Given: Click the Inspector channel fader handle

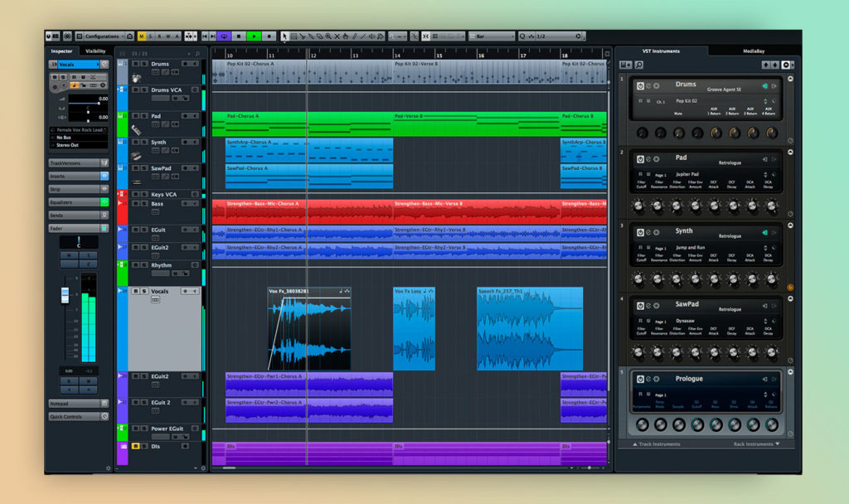Looking at the screenshot, I should click(65, 295).
